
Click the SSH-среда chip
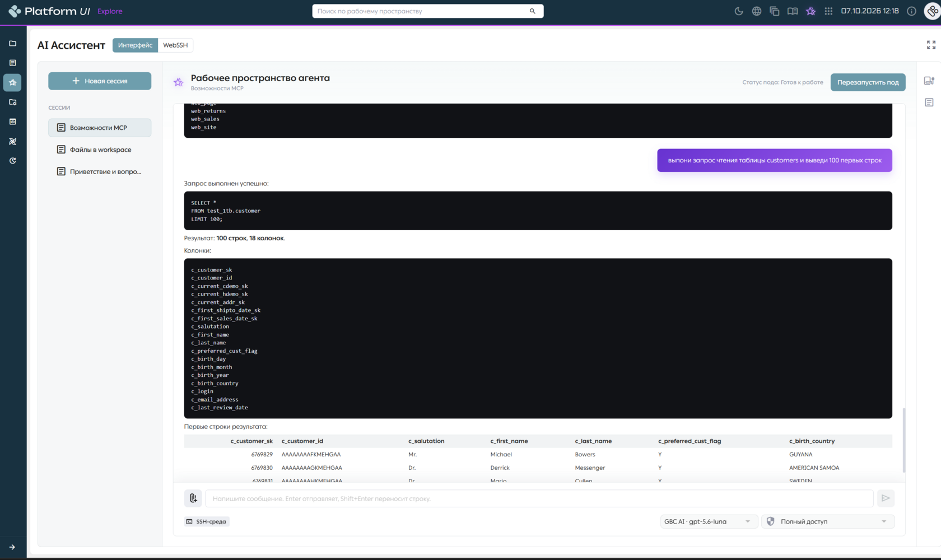(206, 521)
